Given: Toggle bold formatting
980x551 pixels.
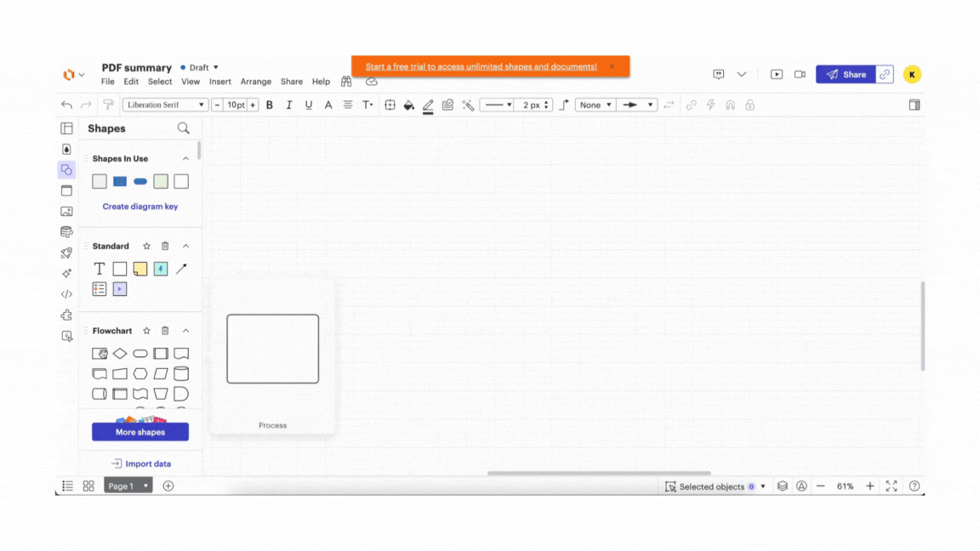Looking at the screenshot, I should click(270, 105).
